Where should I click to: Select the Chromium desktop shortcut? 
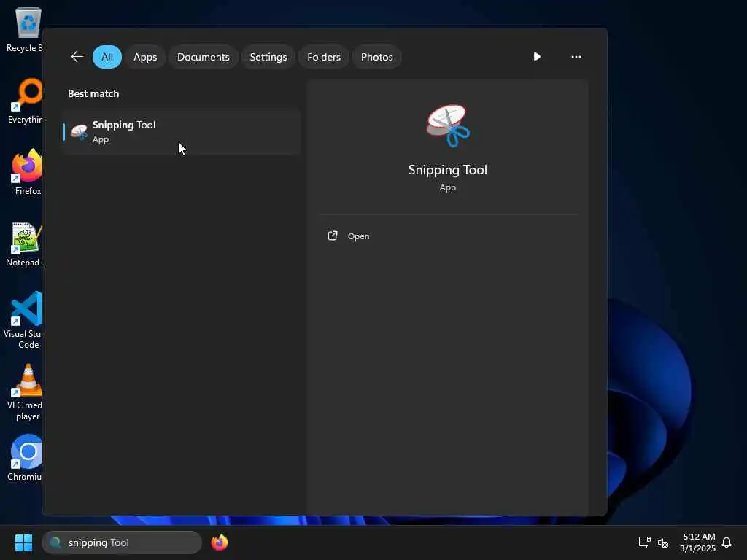[x=25, y=458]
